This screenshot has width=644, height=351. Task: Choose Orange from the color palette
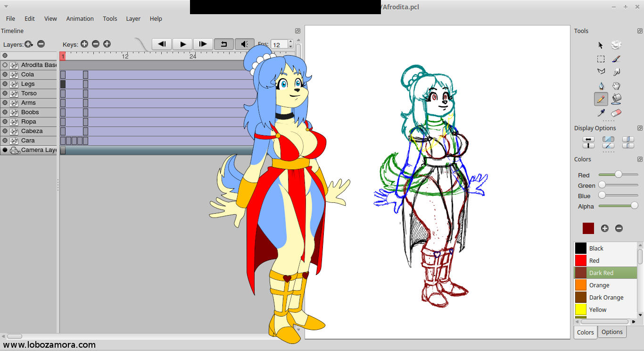pyautogui.click(x=599, y=285)
